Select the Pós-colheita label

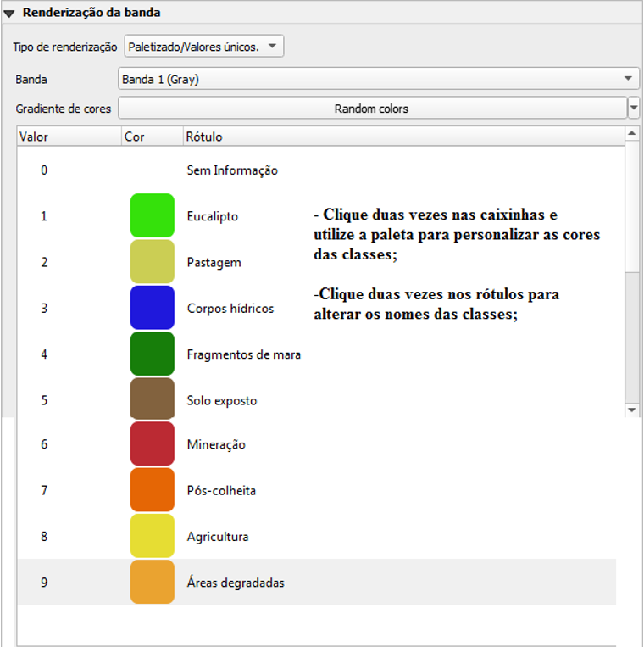pyautogui.click(x=221, y=491)
